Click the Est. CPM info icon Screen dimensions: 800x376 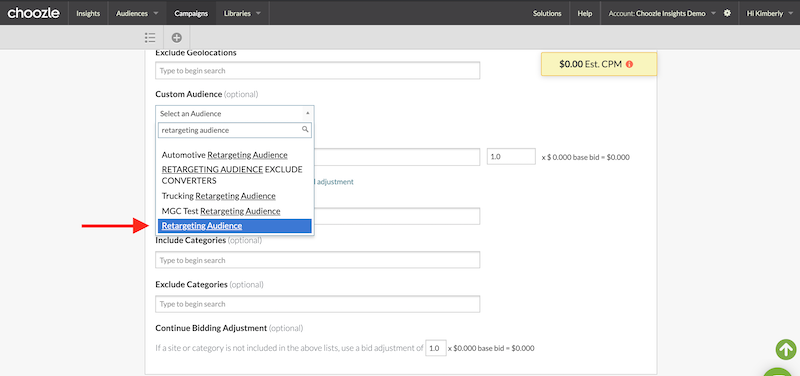[629, 65]
